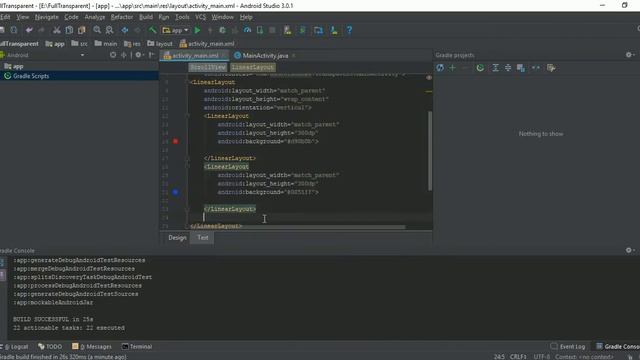This screenshot has height=360, width=640.
Task: Select the LinearLayout breadcrumb in the editor
Action: pos(253,67)
